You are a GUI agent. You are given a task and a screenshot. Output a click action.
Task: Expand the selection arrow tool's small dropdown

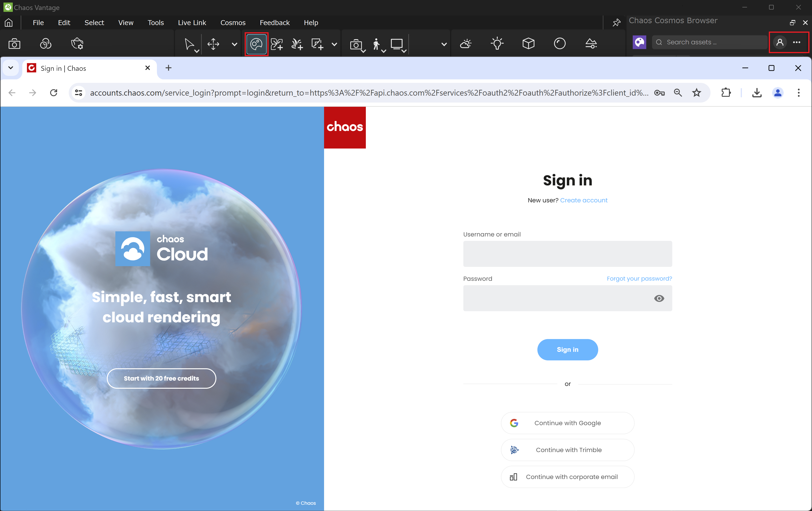(197, 51)
